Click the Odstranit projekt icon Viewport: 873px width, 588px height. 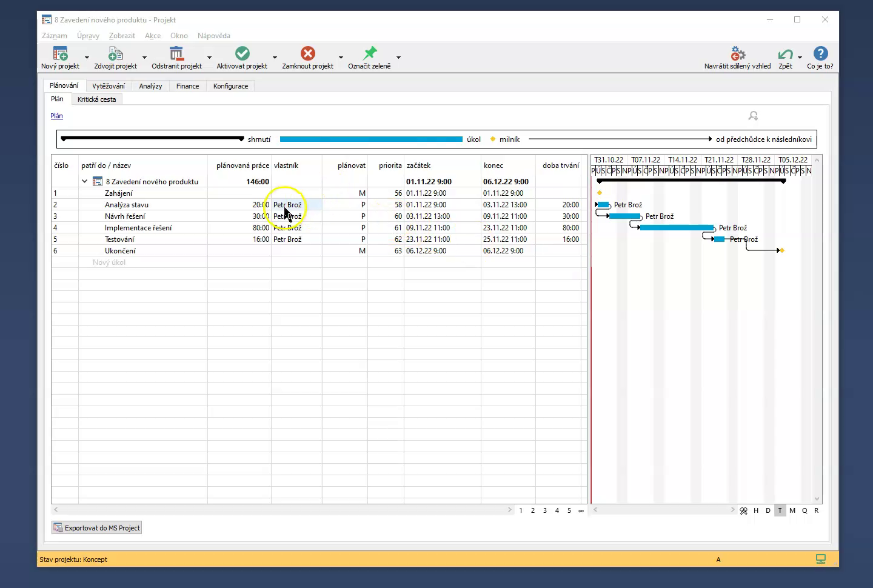[x=176, y=54]
